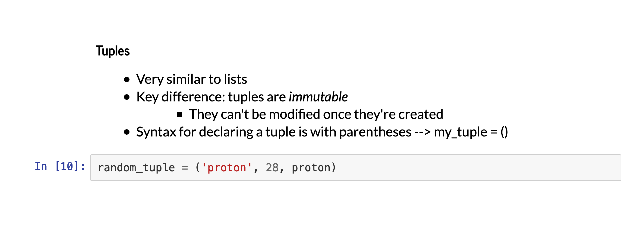Click the round bullet before 'Key difference'

tap(127, 97)
